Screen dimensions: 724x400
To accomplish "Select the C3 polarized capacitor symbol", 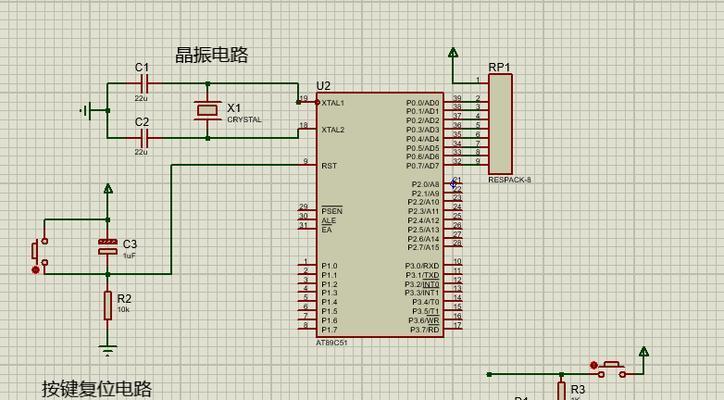I will pos(108,247).
